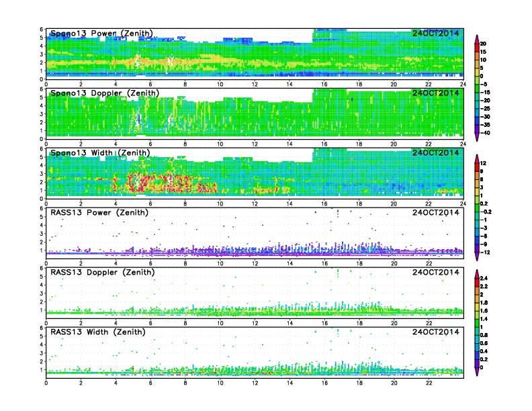Click the '24' hour tick below Spano13 Power plot
This screenshot has width=532, height=411.
click(463, 83)
